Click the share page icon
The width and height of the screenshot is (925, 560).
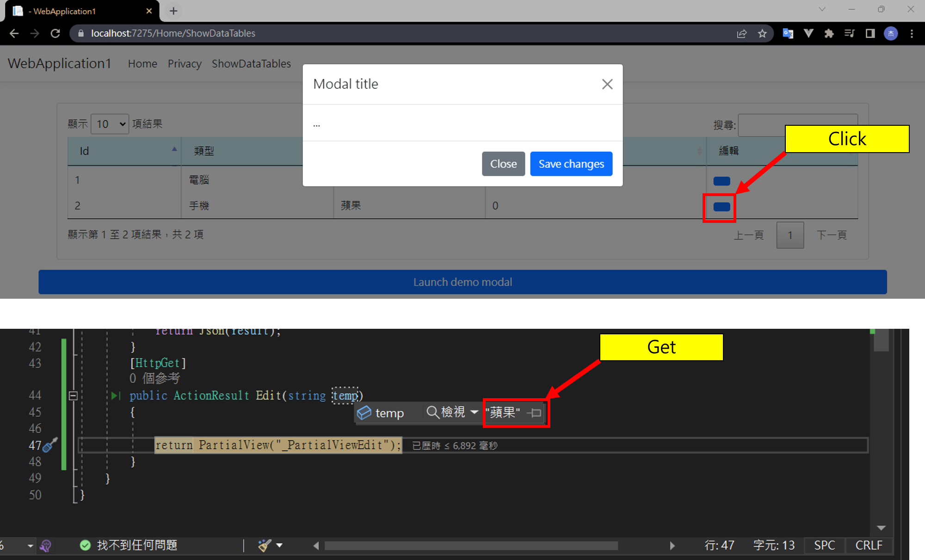tap(742, 33)
